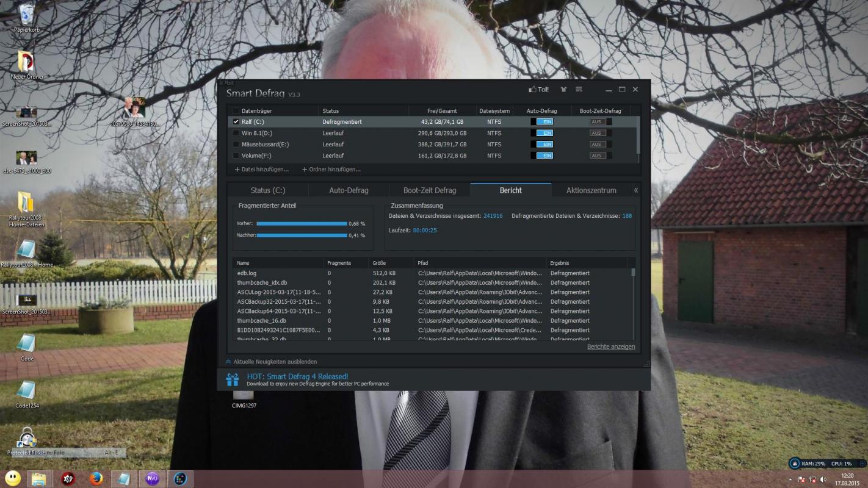Open Firefox from the taskbar

pos(96,479)
